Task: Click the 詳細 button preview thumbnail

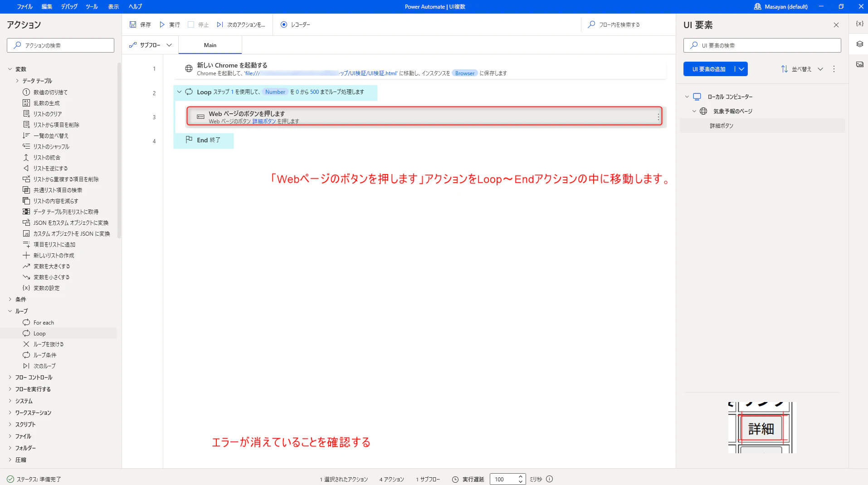Action: (762, 427)
